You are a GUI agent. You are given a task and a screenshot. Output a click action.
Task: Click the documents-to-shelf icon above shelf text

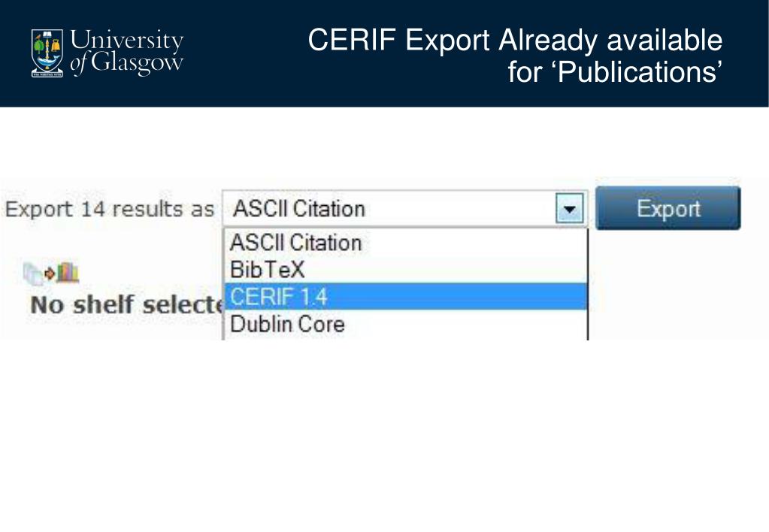point(50,272)
